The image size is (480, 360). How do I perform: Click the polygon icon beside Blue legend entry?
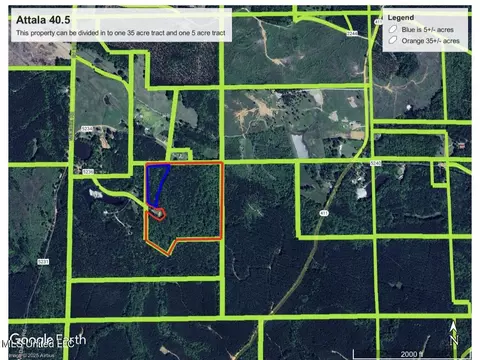click(393, 29)
